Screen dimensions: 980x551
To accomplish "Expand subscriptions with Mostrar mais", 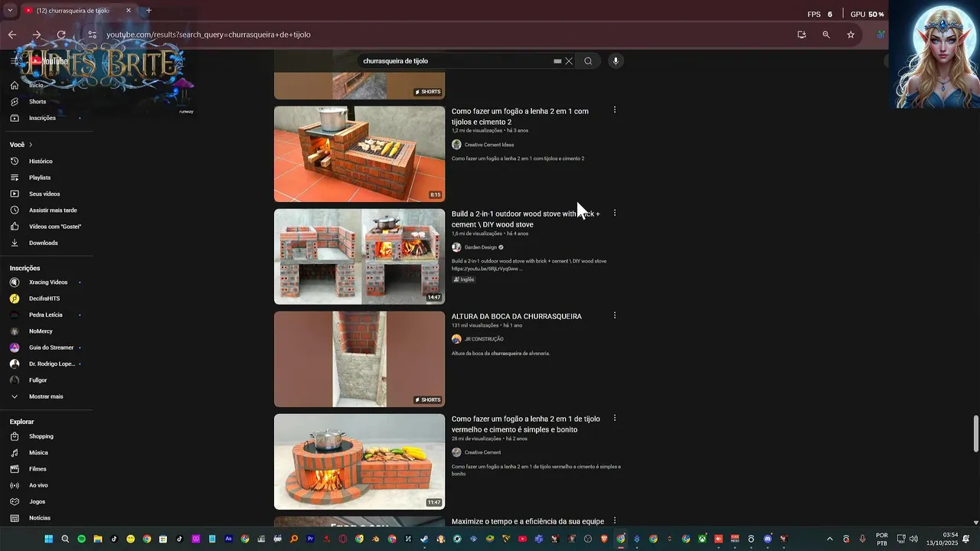I will 46,396.
